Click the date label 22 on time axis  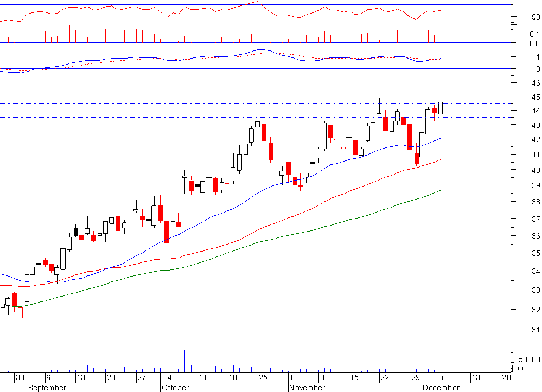point(385,377)
